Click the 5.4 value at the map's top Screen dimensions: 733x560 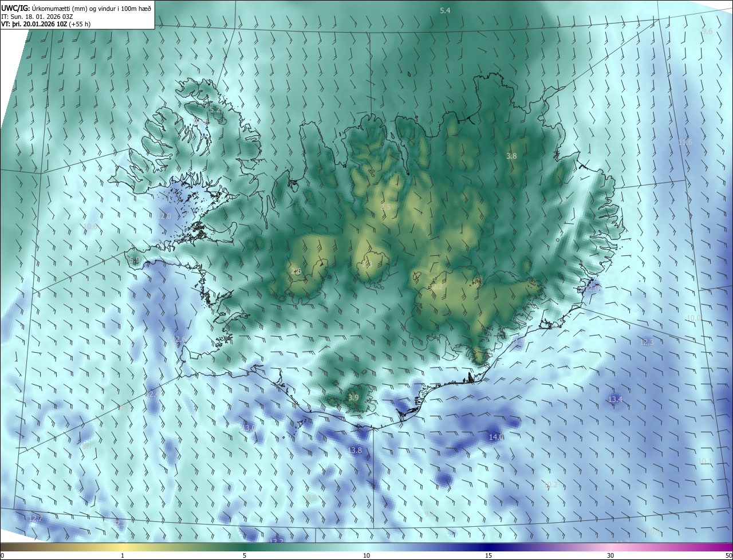coord(445,11)
